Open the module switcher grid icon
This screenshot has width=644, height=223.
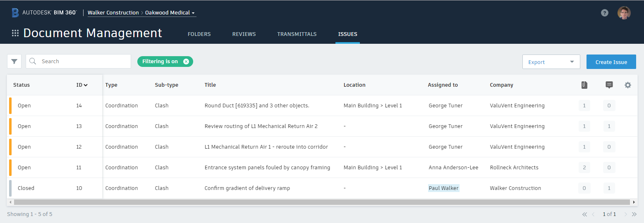tap(15, 33)
